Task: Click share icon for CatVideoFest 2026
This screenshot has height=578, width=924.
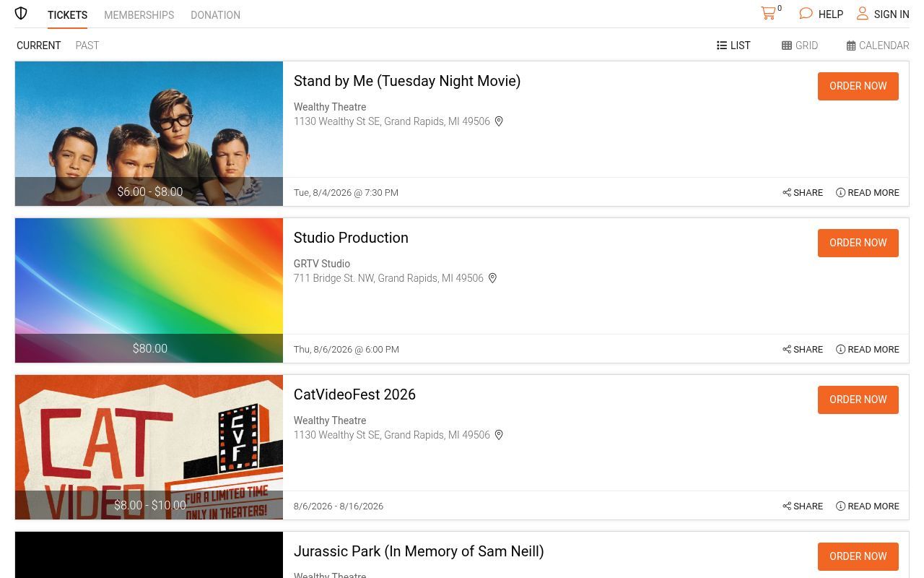Action: tap(787, 506)
